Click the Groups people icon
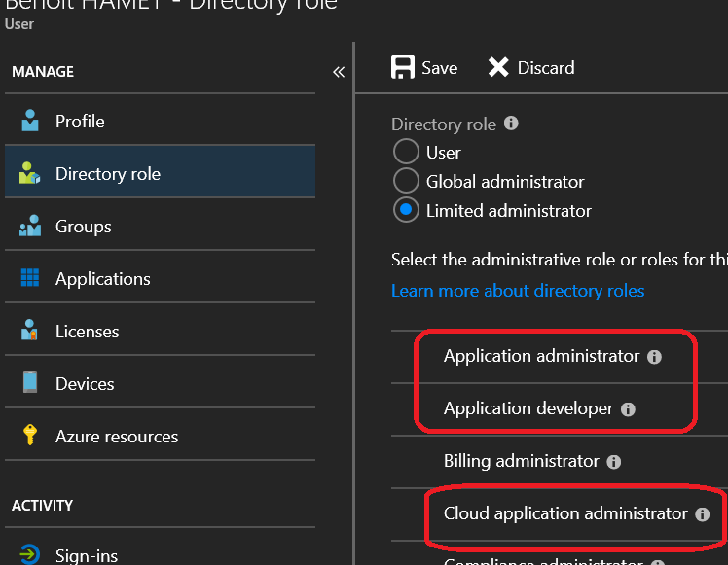Screen dimensions: 728x565 click(30, 227)
